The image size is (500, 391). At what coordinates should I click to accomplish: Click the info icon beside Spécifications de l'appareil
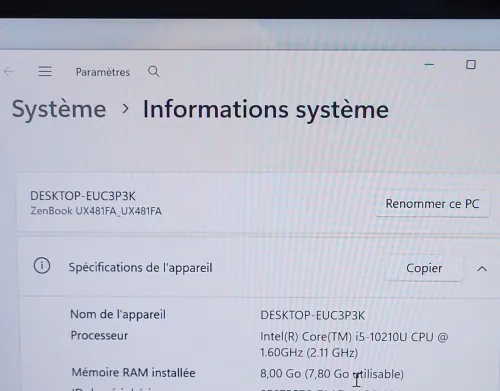click(42, 266)
